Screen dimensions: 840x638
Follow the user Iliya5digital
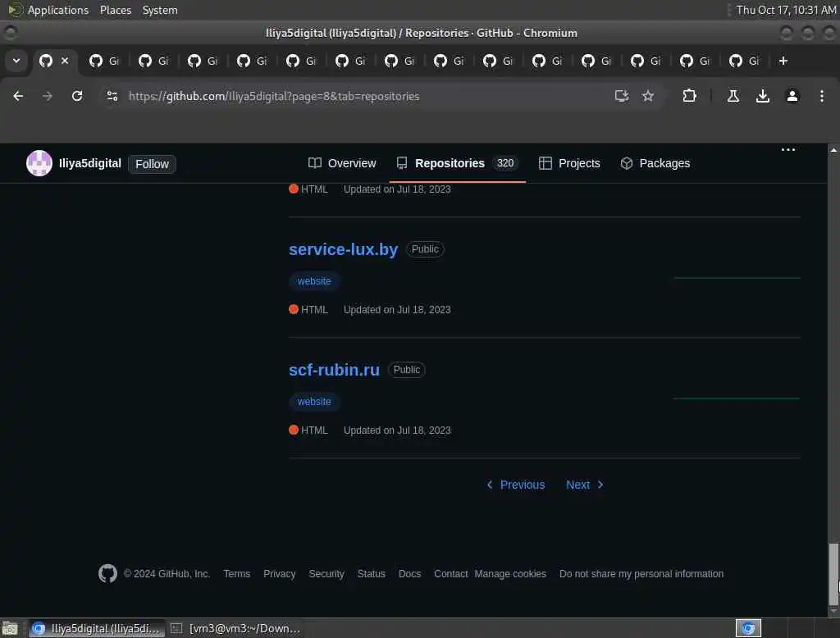[152, 164]
